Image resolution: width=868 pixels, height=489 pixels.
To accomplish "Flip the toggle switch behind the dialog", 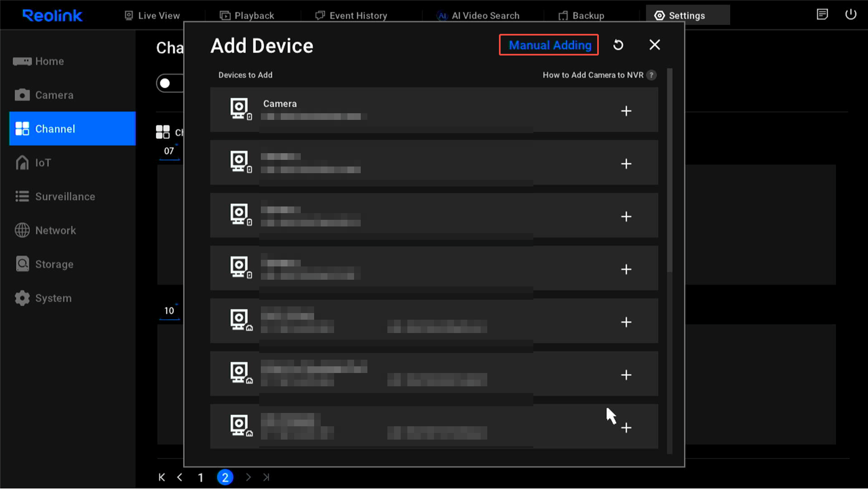I will (x=166, y=83).
